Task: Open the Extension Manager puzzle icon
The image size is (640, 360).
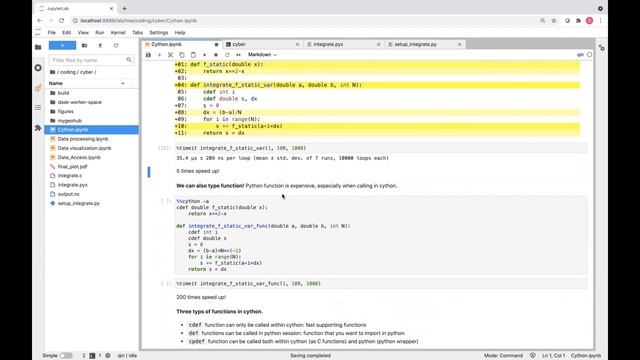Action: pyautogui.click(x=38, y=128)
